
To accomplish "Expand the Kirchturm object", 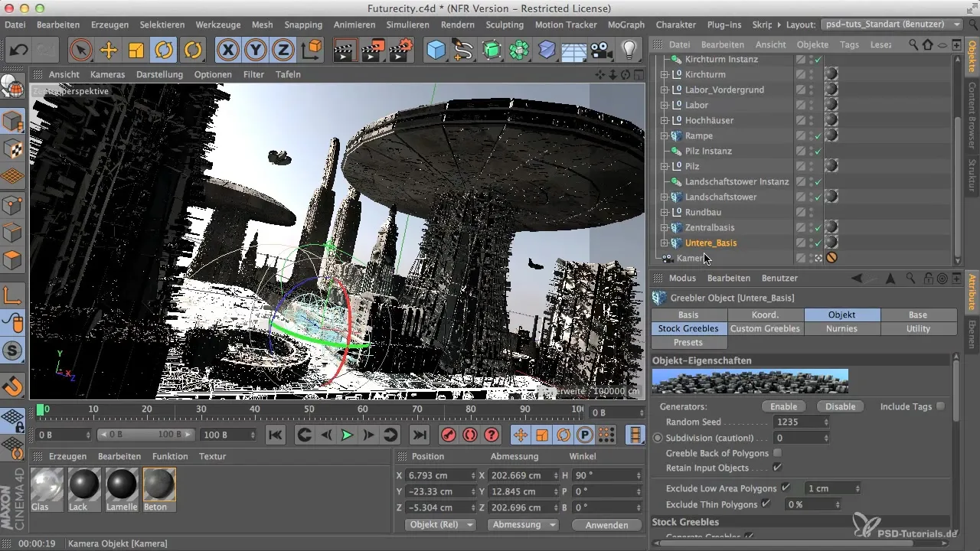I will pos(665,74).
